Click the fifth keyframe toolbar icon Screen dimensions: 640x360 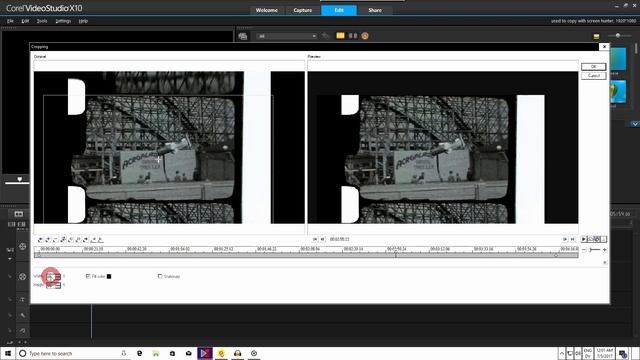tap(71, 240)
